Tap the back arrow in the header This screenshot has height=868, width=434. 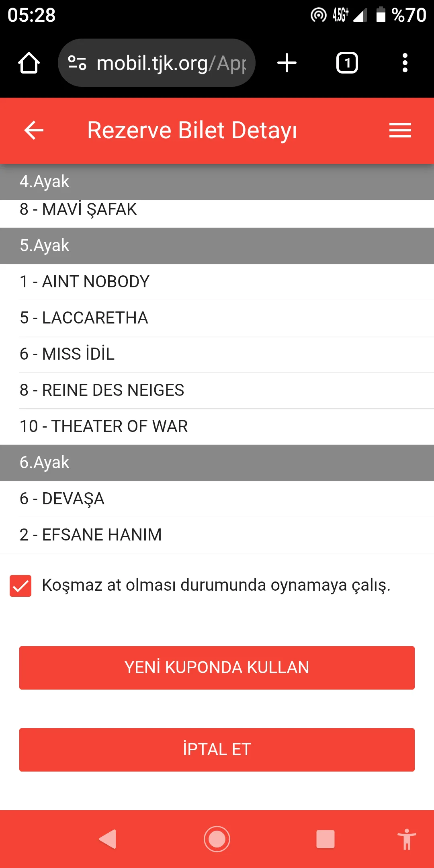coord(34,130)
